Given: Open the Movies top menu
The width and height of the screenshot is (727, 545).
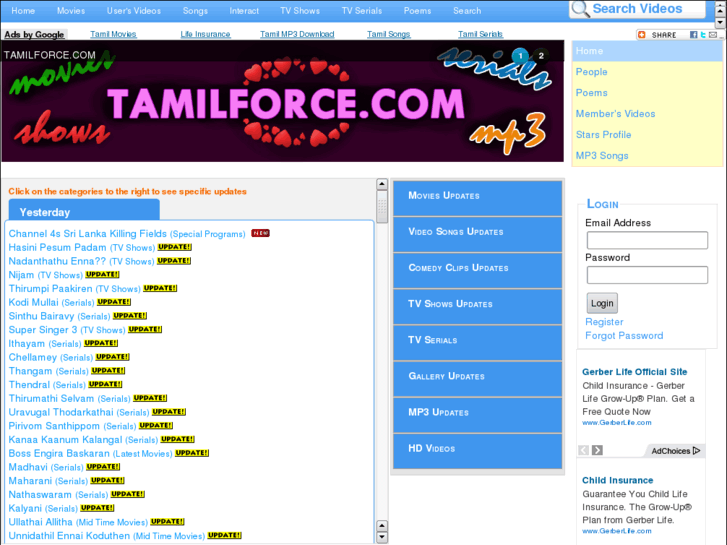Looking at the screenshot, I should click(x=71, y=11).
